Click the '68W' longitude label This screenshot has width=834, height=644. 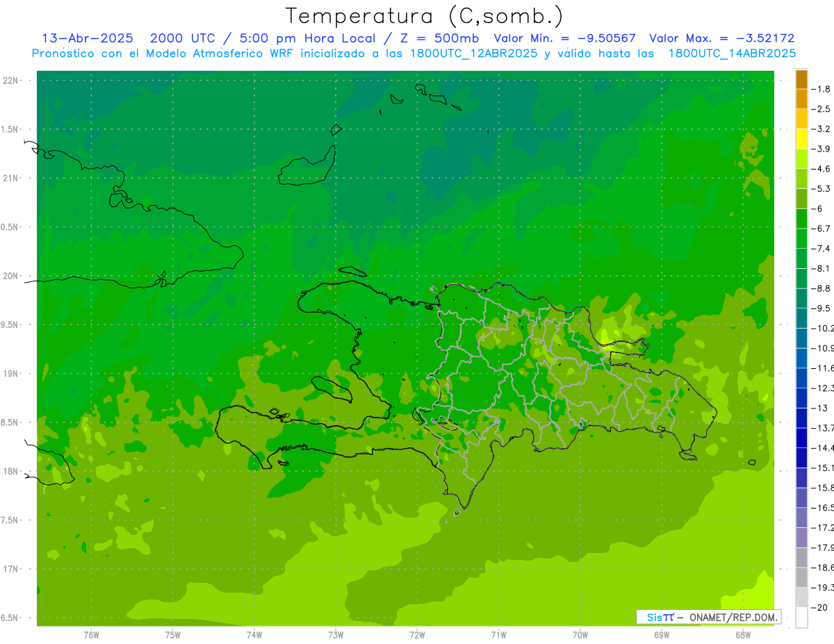[x=743, y=634]
